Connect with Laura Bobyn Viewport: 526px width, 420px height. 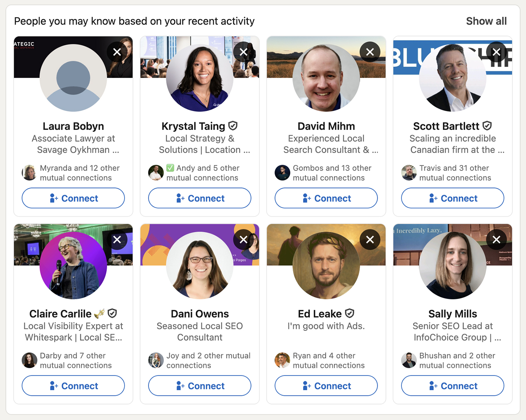coord(73,198)
